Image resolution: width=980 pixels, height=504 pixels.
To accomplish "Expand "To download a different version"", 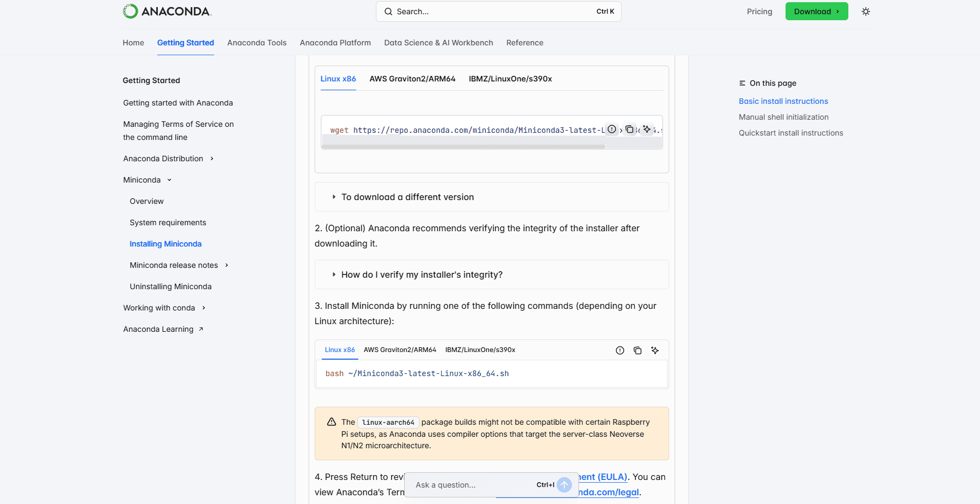I will (492, 197).
